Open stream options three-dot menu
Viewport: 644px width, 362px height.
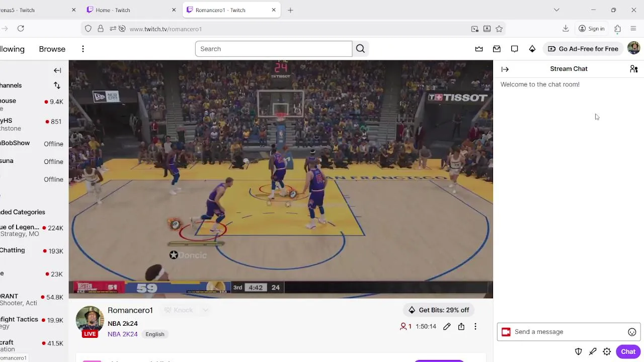tap(475, 327)
